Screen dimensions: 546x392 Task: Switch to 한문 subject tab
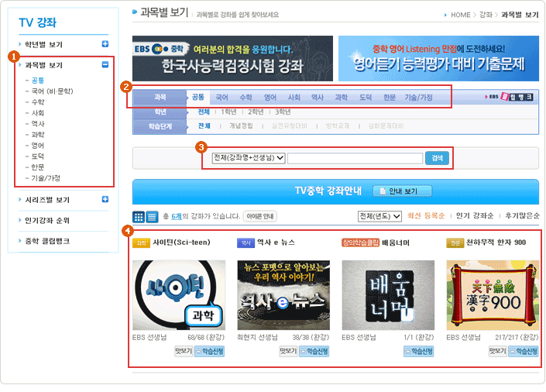[x=390, y=97]
